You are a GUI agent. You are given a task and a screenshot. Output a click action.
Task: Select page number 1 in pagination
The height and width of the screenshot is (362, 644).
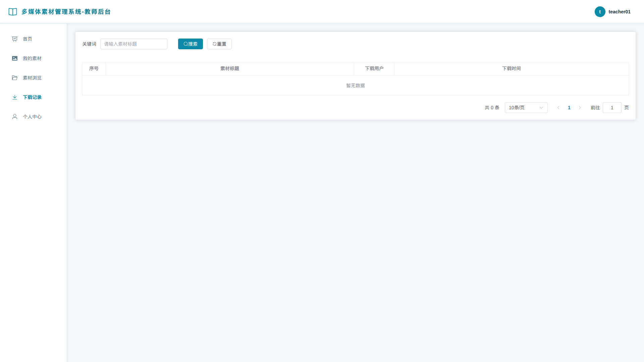point(569,108)
